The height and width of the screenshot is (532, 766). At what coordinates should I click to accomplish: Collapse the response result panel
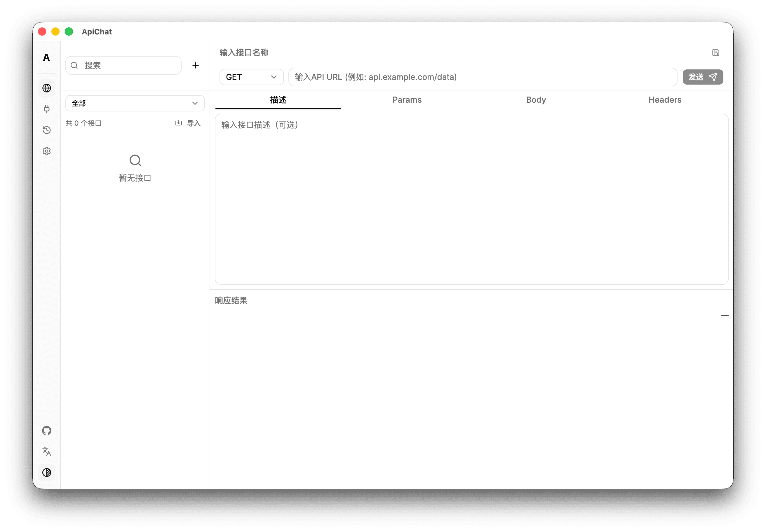(x=724, y=315)
